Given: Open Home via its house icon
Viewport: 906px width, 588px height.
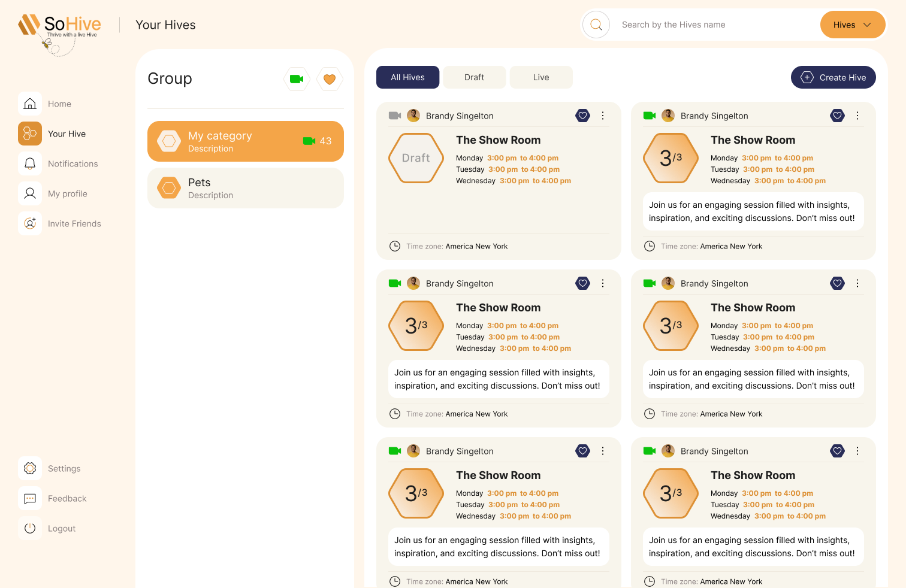Looking at the screenshot, I should click(x=30, y=104).
